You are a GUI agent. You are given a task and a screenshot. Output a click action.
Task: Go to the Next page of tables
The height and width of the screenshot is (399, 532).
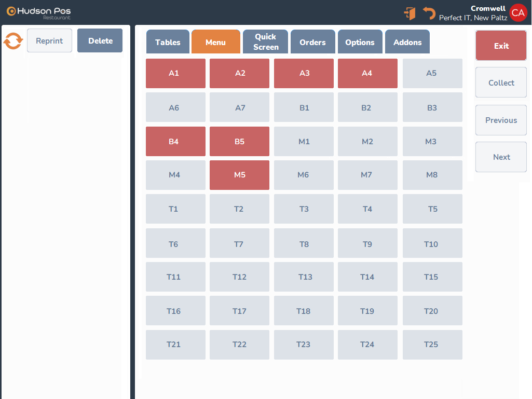coord(501,157)
